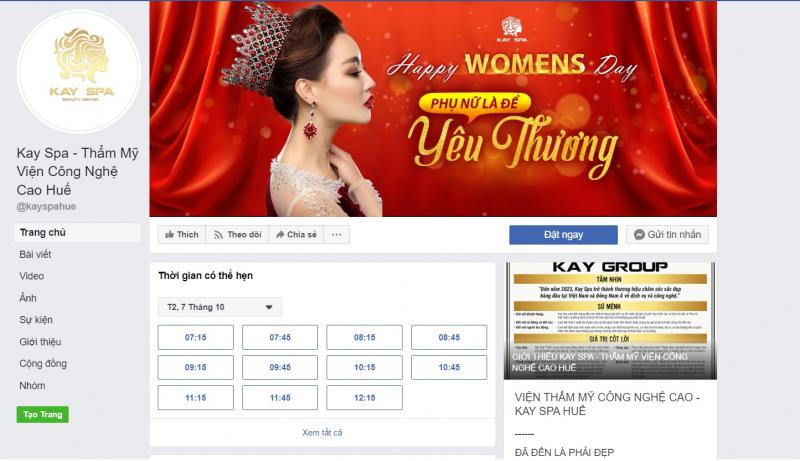Click the Thích (Like) thumbs-up button
Screen dimensions: 800x461
pyautogui.click(x=182, y=235)
